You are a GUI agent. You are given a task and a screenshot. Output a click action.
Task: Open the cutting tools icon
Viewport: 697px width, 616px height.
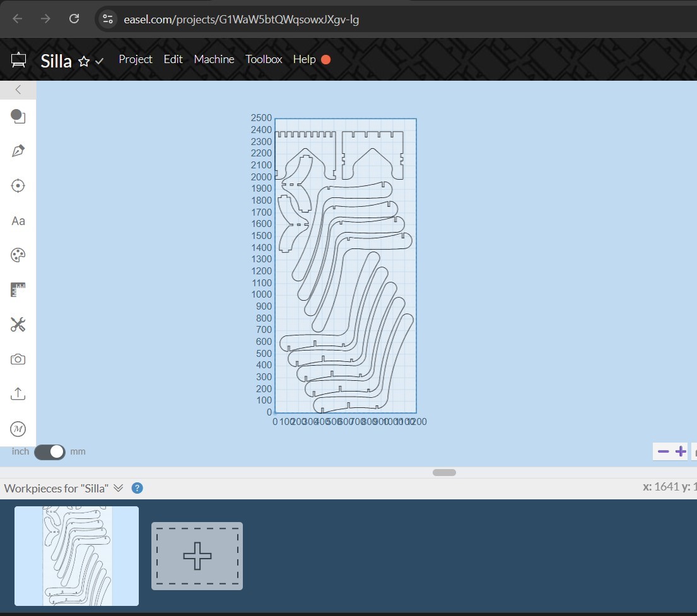(18, 324)
